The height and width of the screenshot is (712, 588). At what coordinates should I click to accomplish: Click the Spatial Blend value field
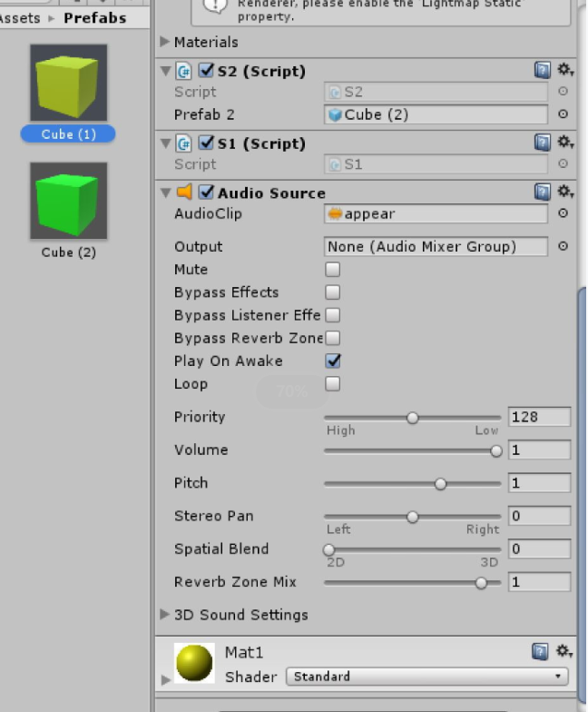[539, 549]
